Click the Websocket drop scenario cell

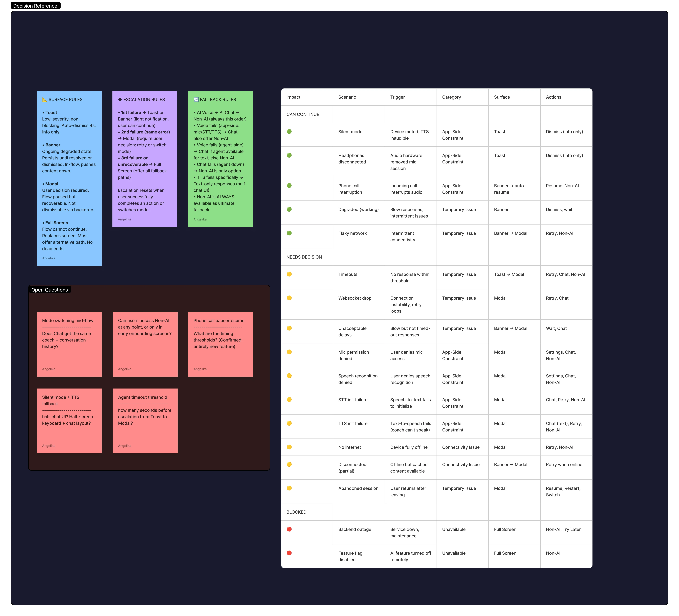pyautogui.click(x=355, y=298)
